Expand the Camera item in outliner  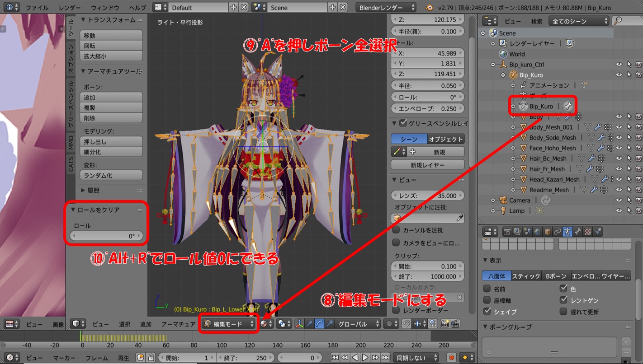[493, 200]
